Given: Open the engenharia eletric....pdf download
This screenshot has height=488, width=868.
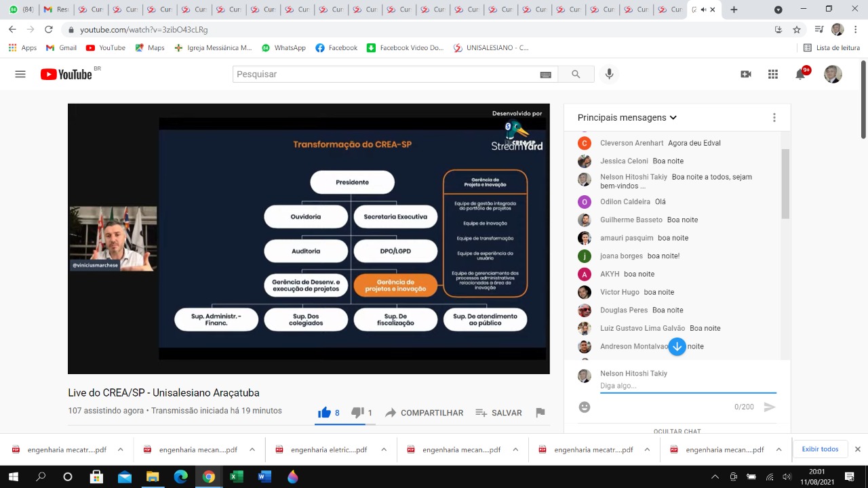Looking at the screenshot, I should click(322, 449).
